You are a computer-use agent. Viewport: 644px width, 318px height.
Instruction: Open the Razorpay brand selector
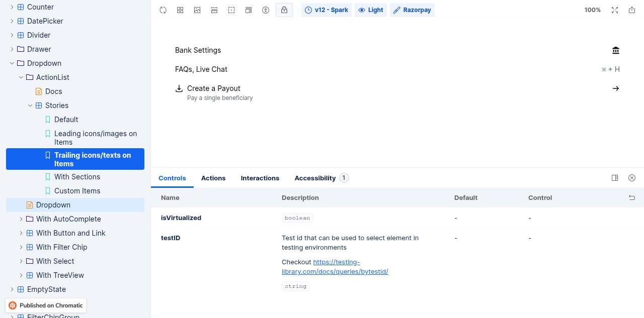point(413,10)
